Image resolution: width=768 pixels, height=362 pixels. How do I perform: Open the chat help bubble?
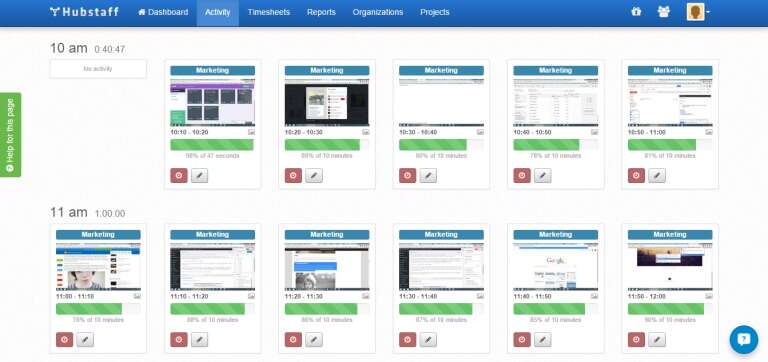744,339
